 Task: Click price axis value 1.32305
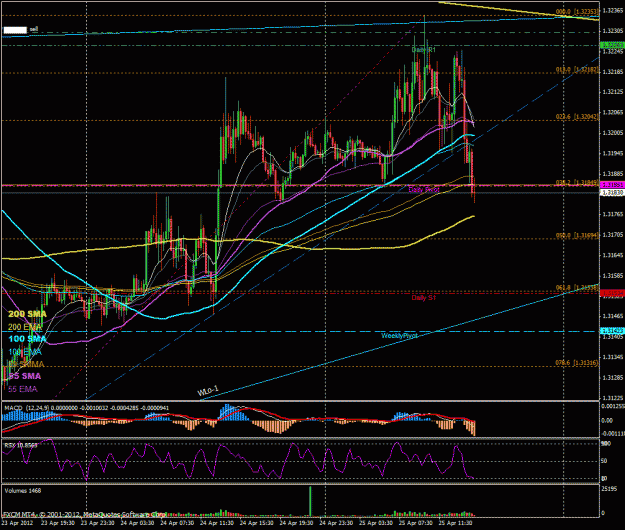coord(613,31)
